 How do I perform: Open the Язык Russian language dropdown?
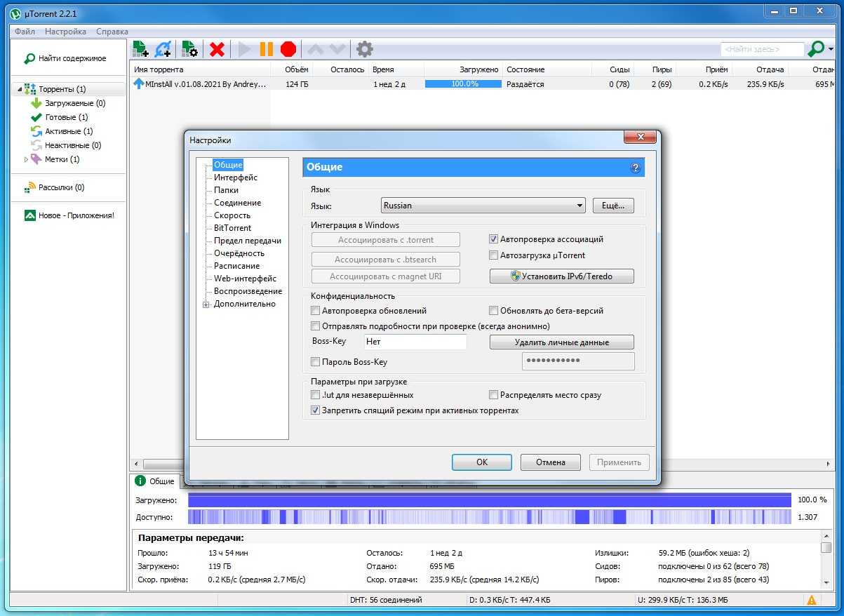tap(483, 206)
